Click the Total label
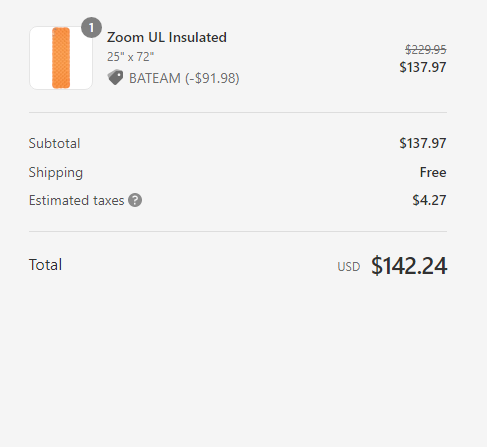Viewport: 487px width, 447px height. (45, 265)
